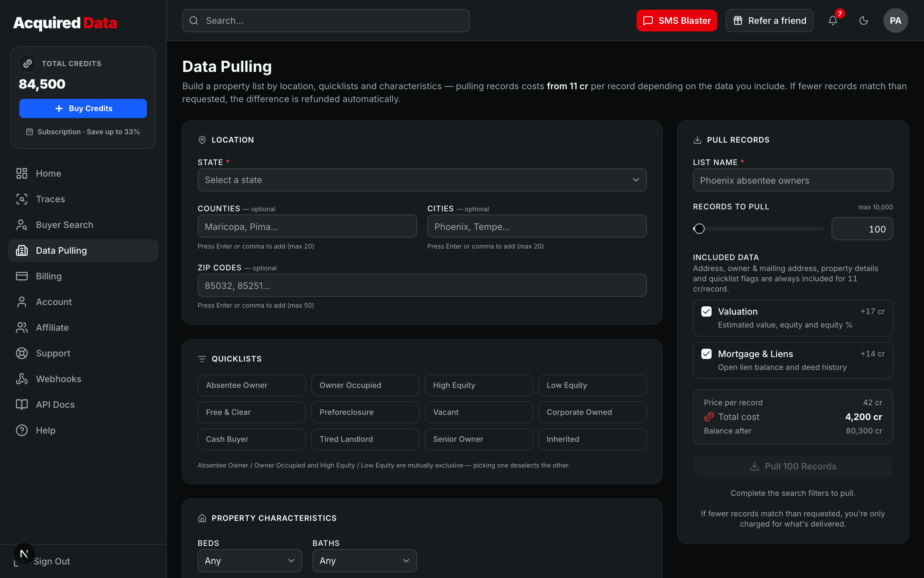Click Refer a friend button
This screenshot has width=924, height=578.
point(769,21)
